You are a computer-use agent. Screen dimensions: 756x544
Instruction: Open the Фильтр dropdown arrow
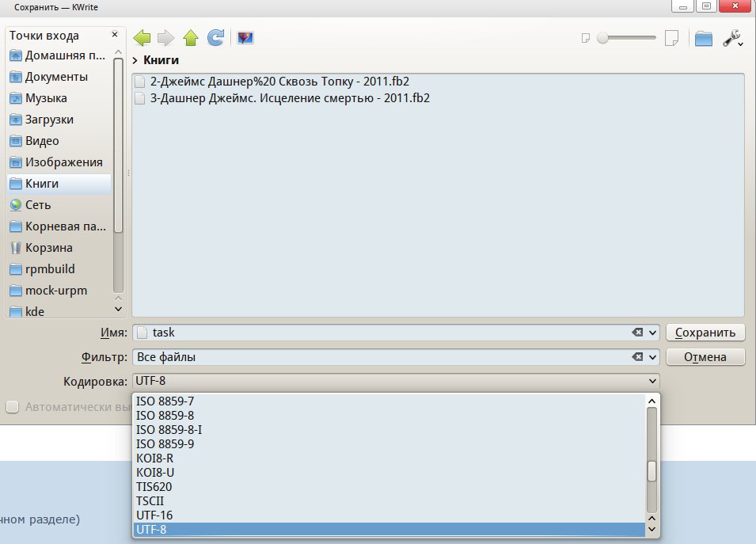[x=652, y=357]
